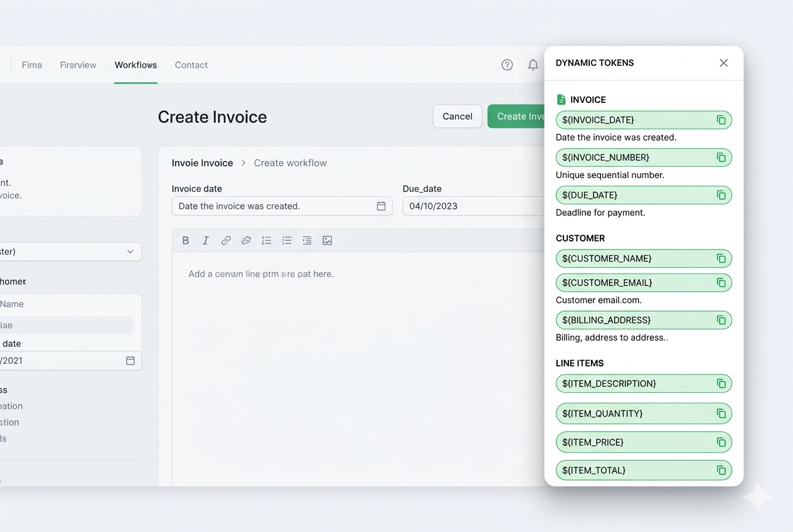Image resolution: width=793 pixels, height=532 pixels.
Task: Insert an image into the invoice body
Action: pyautogui.click(x=327, y=240)
